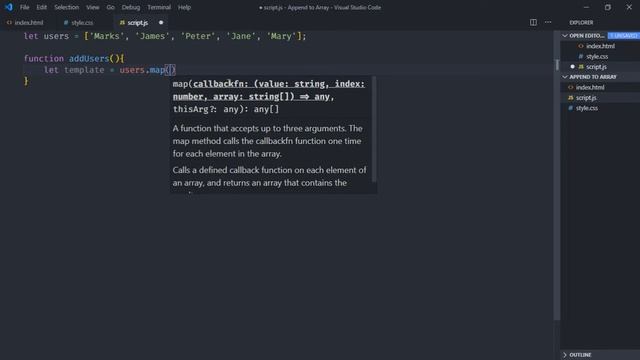Click the parameter hint popup scrollbar
The height and width of the screenshot is (360, 640).
click(x=374, y=130)
